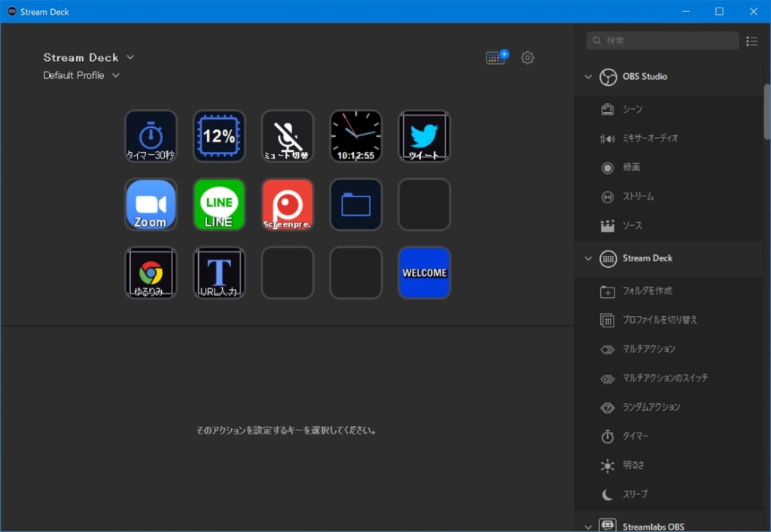Click the Stream Deck category title in sidebar
The image size is (771, 532).
pos(648,258)
